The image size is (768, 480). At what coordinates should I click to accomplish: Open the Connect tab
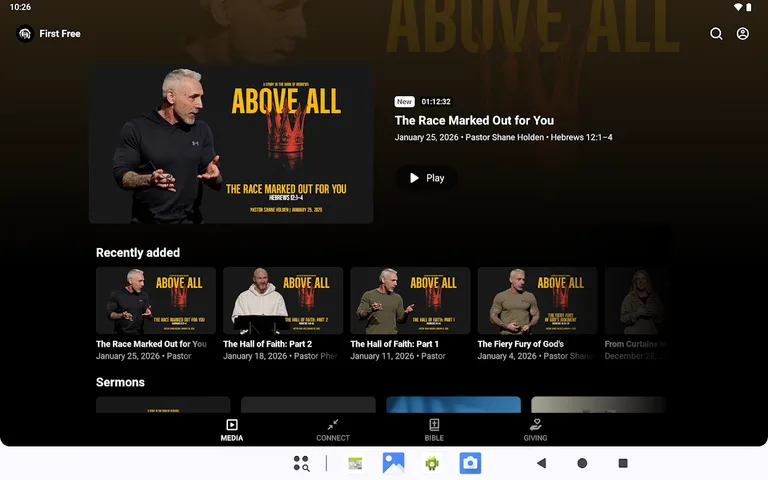click(333, 430)
